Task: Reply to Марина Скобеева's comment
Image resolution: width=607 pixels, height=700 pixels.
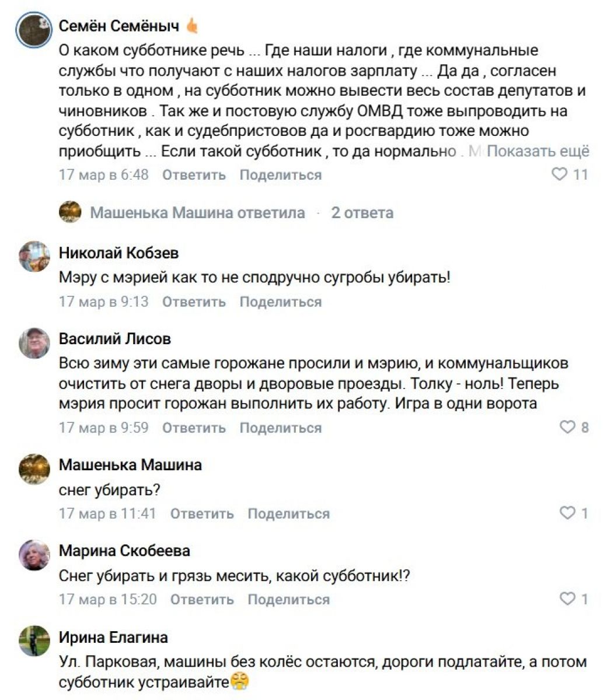Action: click(202, 600)
